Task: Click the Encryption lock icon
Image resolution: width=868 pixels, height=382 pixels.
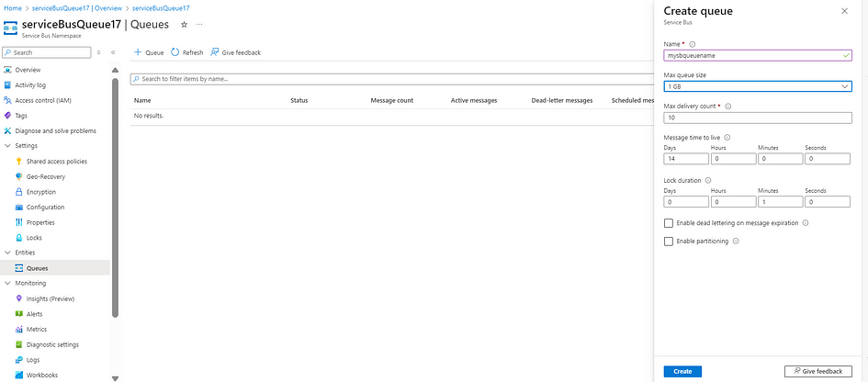Action: (18, 192)
